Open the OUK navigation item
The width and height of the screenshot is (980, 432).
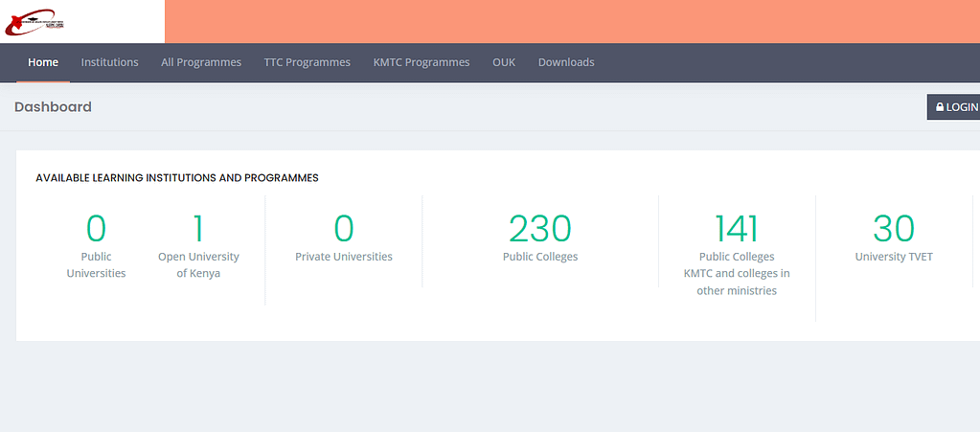click(504, 62)
